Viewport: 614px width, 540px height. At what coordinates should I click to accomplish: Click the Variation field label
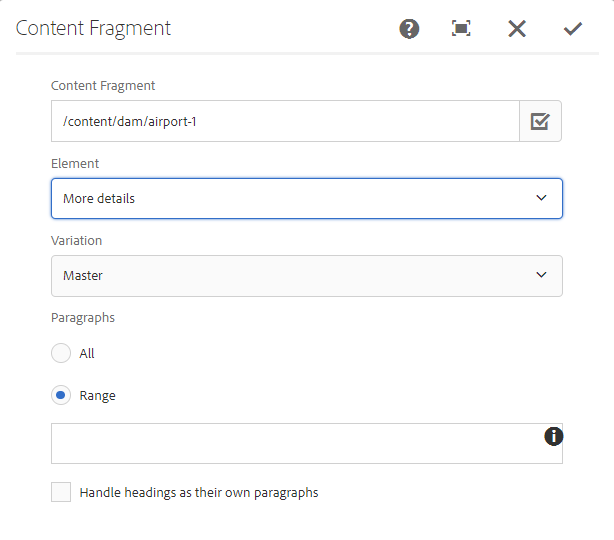[x=76, y=240]
